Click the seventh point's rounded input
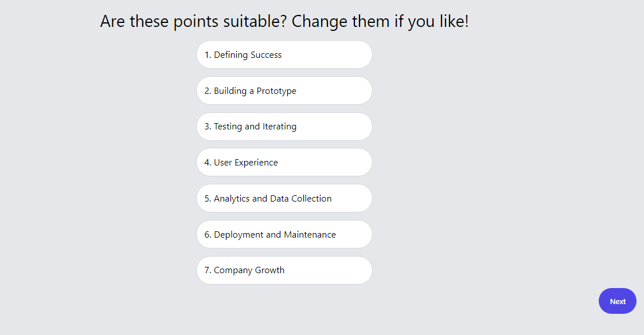Viewport: 644px width, 335px height. [x=284, y=270]
